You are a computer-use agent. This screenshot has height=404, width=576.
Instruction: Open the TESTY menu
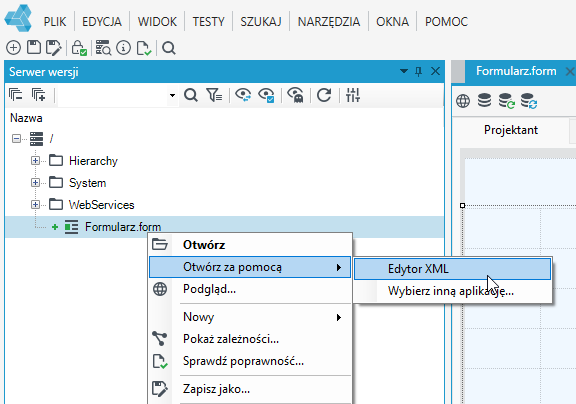208,22
